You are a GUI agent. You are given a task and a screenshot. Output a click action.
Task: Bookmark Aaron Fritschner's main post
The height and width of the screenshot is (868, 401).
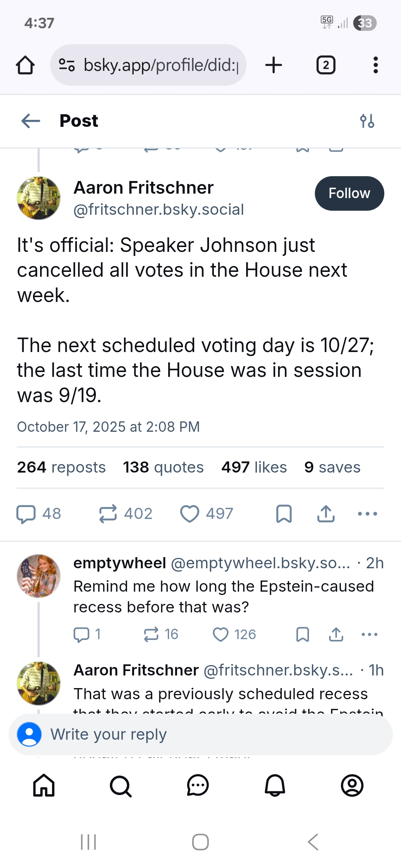pyautogui.click(x=284, y=514)
